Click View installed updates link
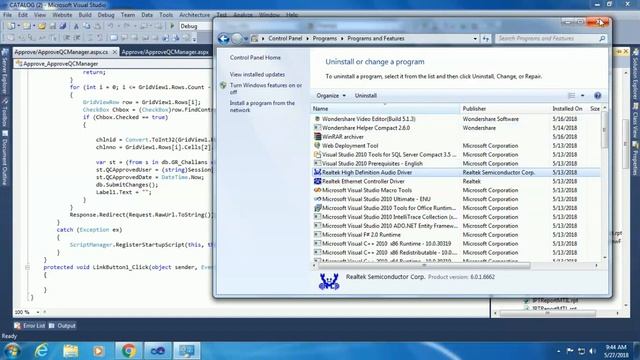 tap(257, 74)
